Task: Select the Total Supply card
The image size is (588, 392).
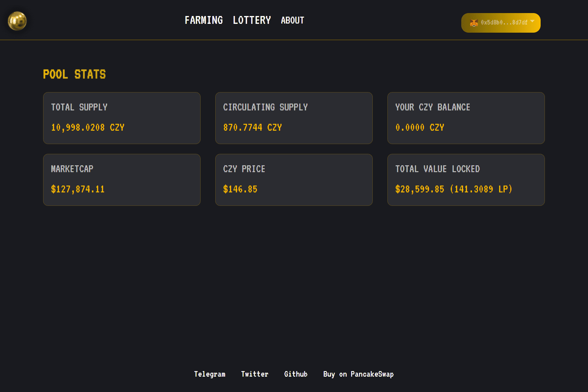Action: (x=122, y=118)
